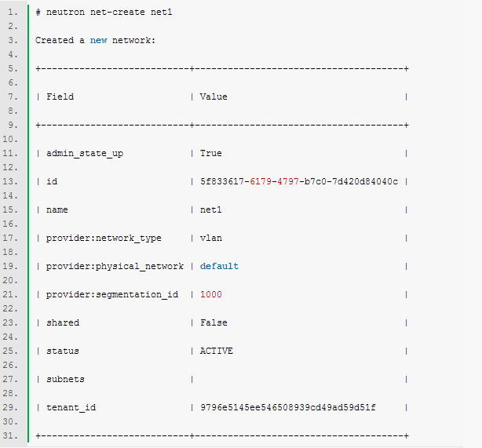Image resolution: width=482 pixels, height=448 pixels.
Task: Click the 'False' value for shared
Action: [214, 322]
